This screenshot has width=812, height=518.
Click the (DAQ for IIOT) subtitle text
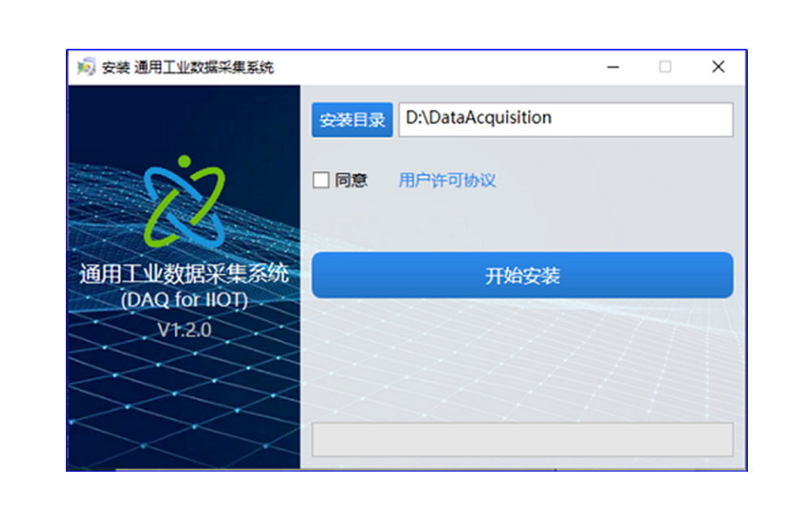185,300
